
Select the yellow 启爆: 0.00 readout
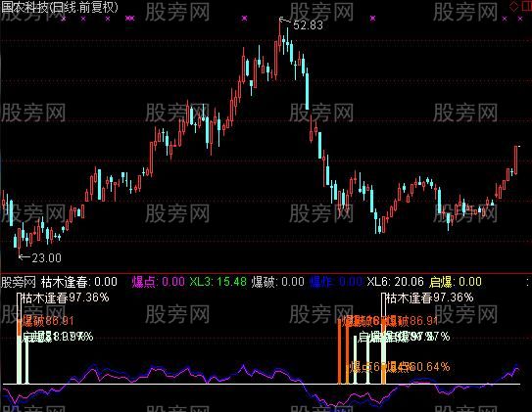click(x=456, y=282)
